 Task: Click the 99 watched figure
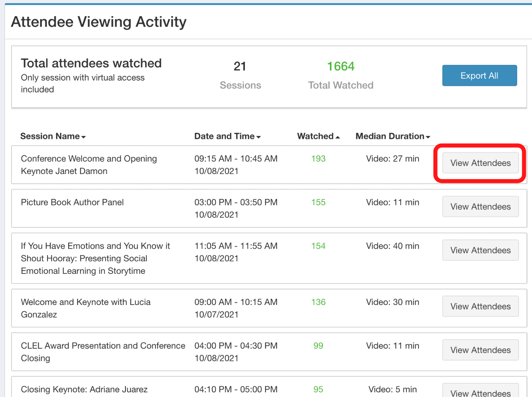point(318,346)
